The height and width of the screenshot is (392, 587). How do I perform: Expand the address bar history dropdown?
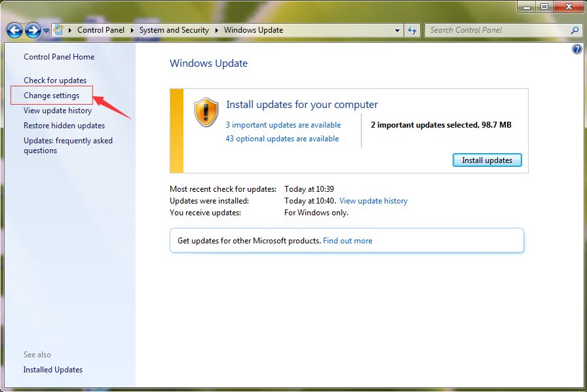click(397, 30)
